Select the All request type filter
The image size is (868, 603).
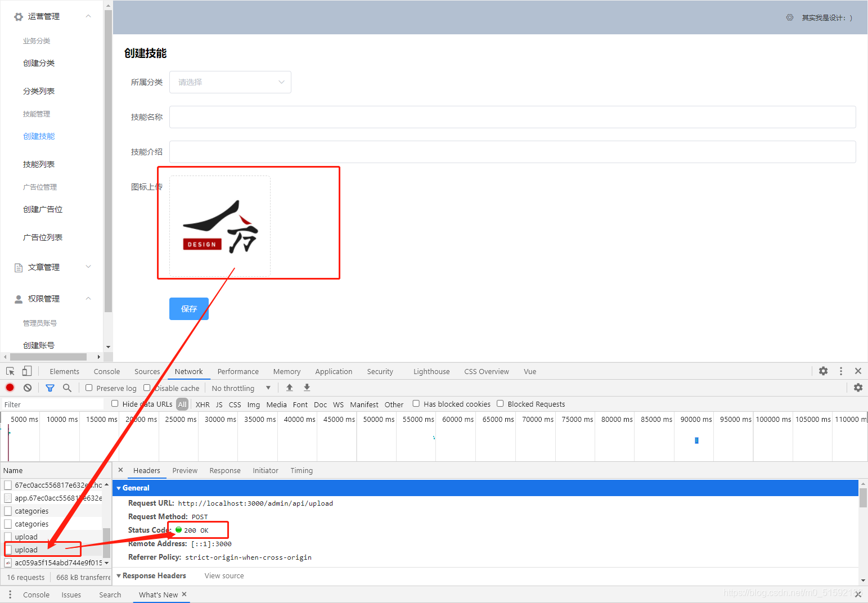pyautogui.click(x=182, y=404)
